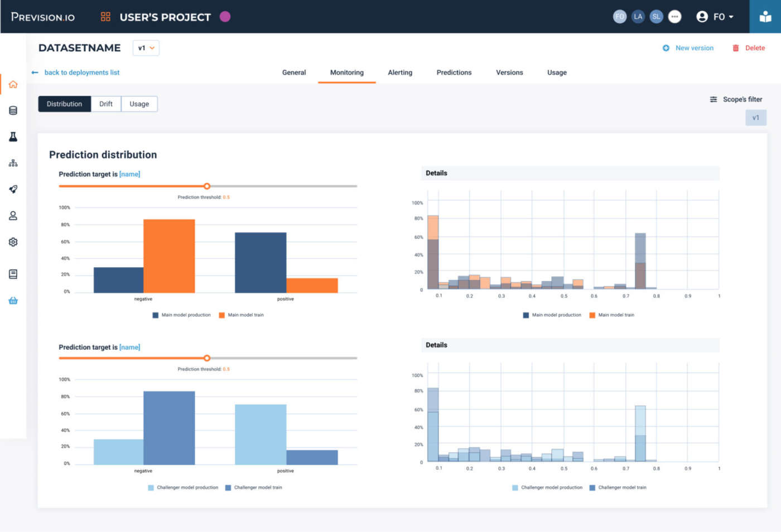This screenshot has width=781, height=532.
Task: Click the LA collaborator avatar
Action: click(638, 17)
